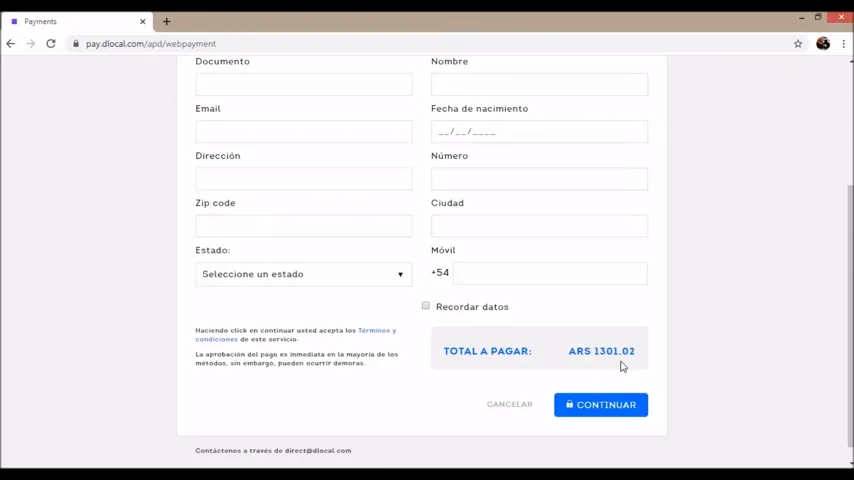Open a new browser tab
This screenshot has height=480, width=854.
click(x=167, y=22)
